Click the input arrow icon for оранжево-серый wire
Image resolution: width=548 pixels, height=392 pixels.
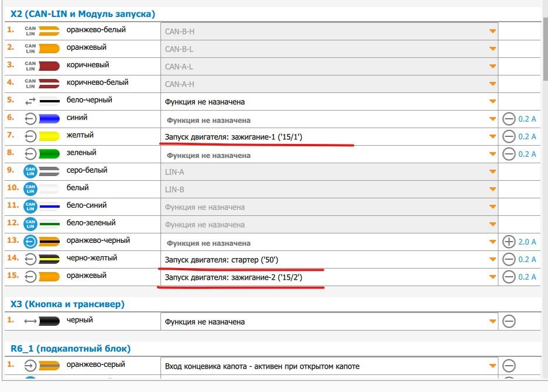click(30, 366)
